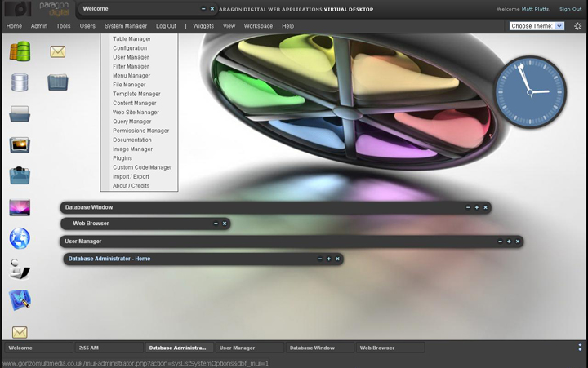Switch to Database Administra... taskbar item

click(x=179, y=348)
